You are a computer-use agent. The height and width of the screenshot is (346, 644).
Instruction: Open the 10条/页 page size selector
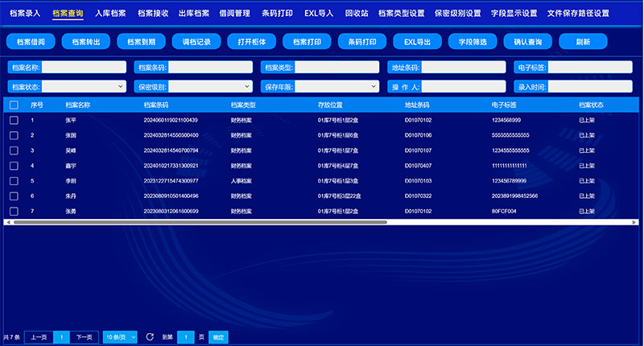click(120, 336)
